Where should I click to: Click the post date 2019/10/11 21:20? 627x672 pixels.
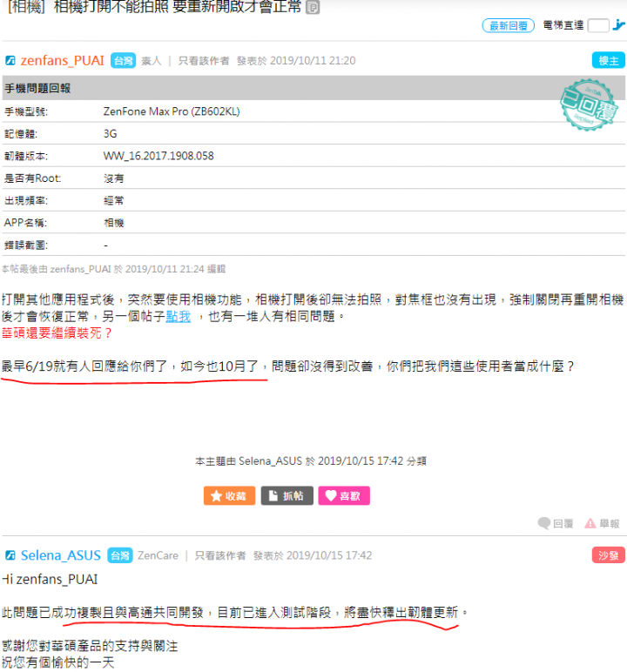(313, 61)
